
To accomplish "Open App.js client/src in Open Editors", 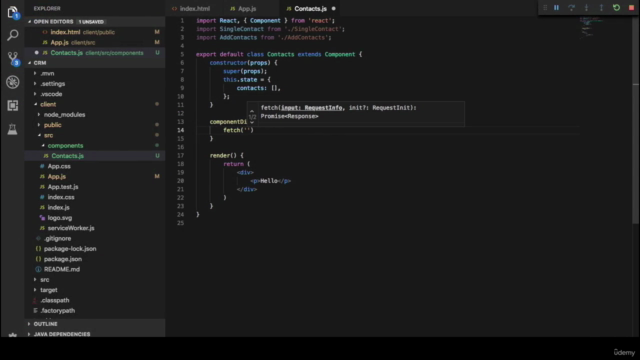I will 95,42.
